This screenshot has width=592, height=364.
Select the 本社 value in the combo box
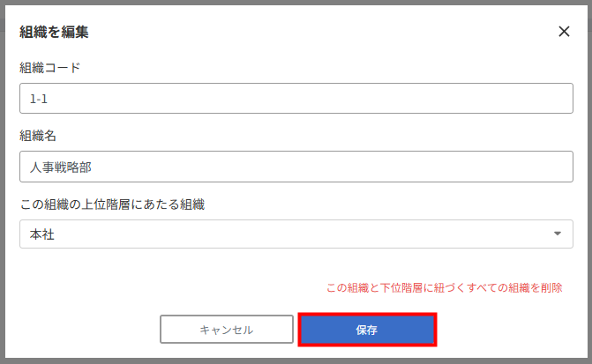(42, 234)
